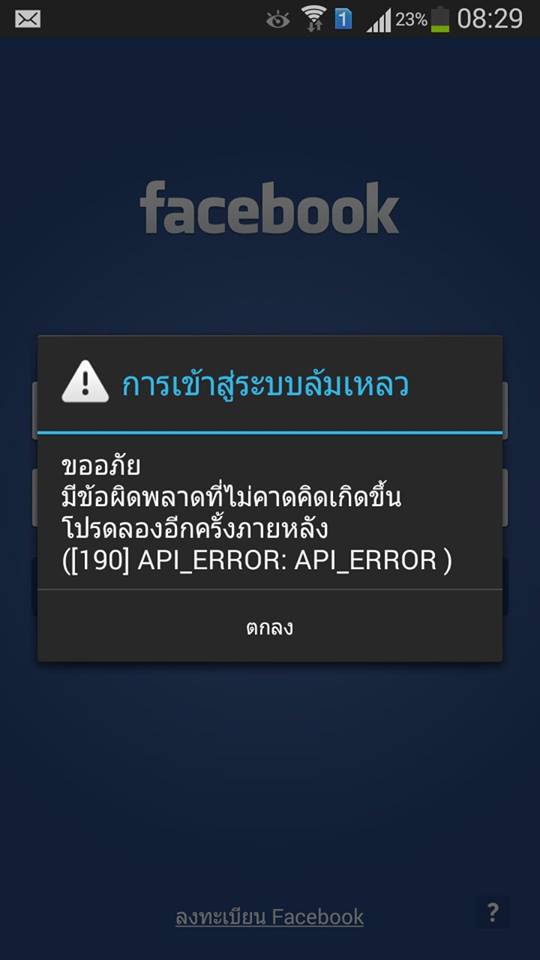The width and height of the screenshot is (540, 960).
Task: Open help with the question mark icon
Action: 493,913
